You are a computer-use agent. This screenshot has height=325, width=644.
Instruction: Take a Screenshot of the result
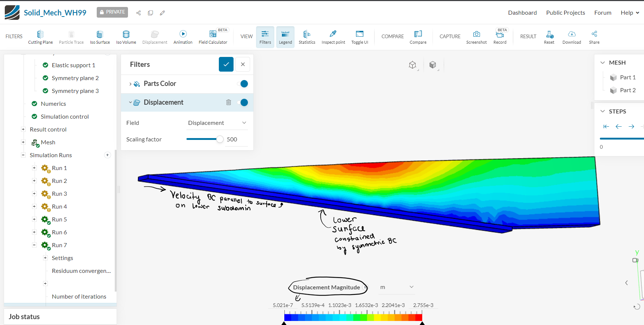477,37
